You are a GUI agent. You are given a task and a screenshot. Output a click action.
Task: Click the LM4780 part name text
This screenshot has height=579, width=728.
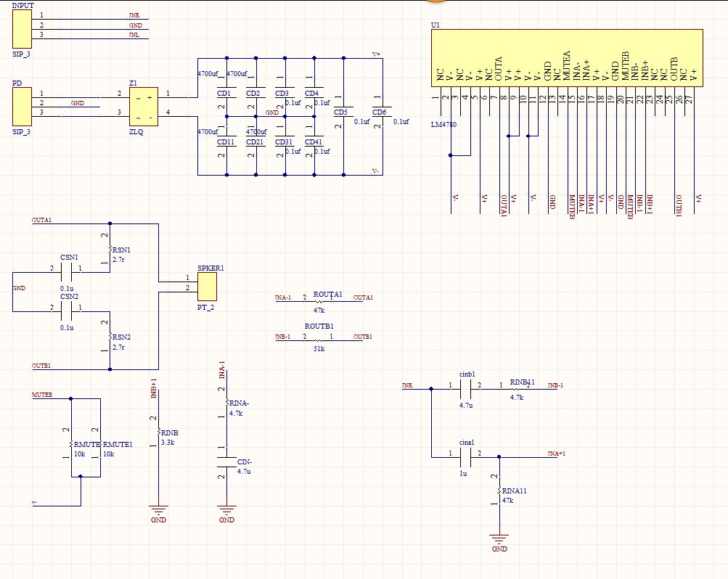tap(443, 124)
